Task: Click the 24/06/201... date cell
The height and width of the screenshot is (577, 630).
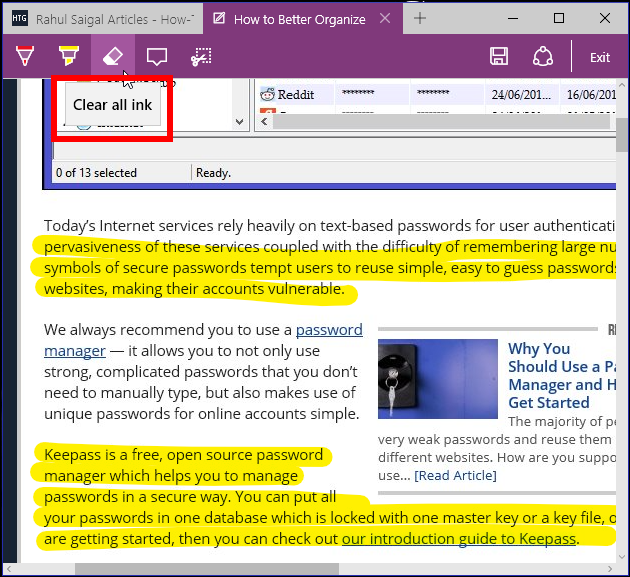Action: 521,94
